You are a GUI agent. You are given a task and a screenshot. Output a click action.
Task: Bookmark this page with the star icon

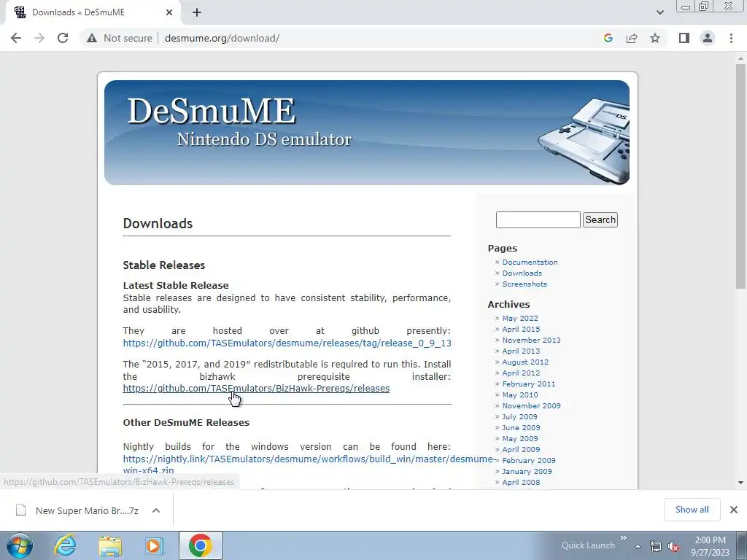(x=655, y=38)
